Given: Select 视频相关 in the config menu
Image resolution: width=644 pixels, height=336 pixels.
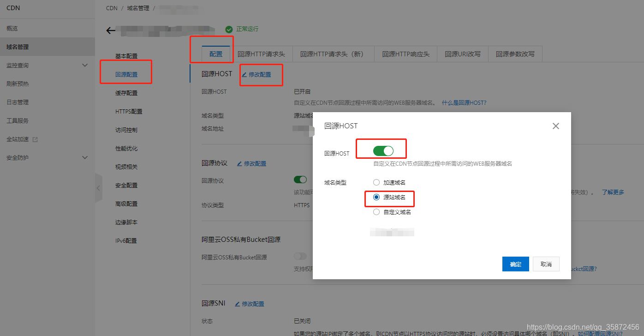Looking at the screenshot, I should (x=126, y=167).
